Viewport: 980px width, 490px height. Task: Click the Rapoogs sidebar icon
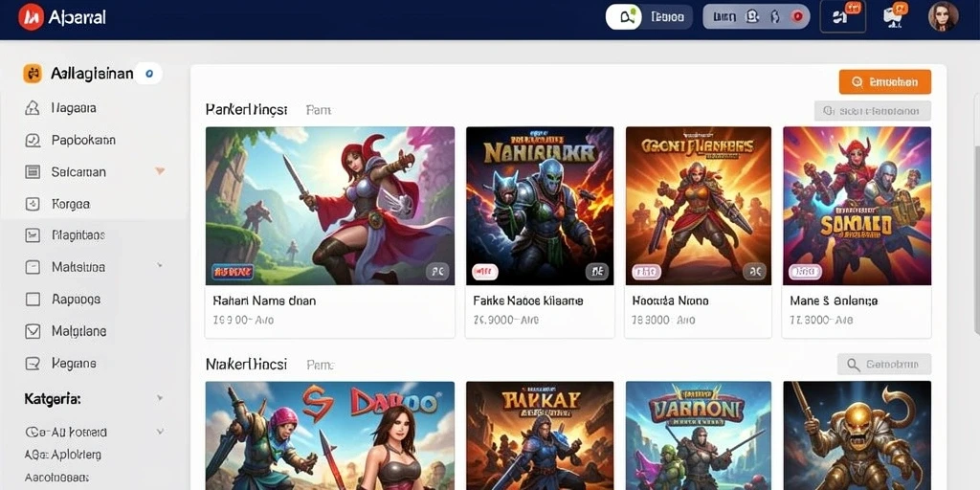[x=33, y=300]
